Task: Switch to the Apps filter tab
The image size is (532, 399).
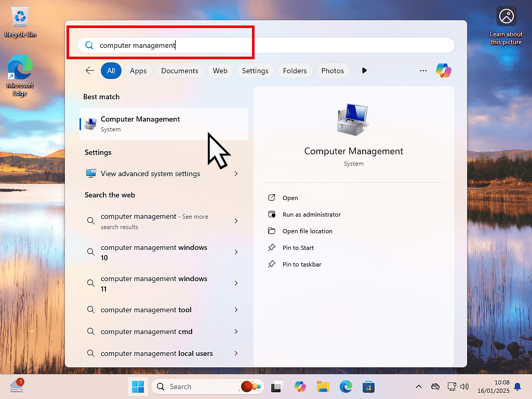Action: coord(138,71)
